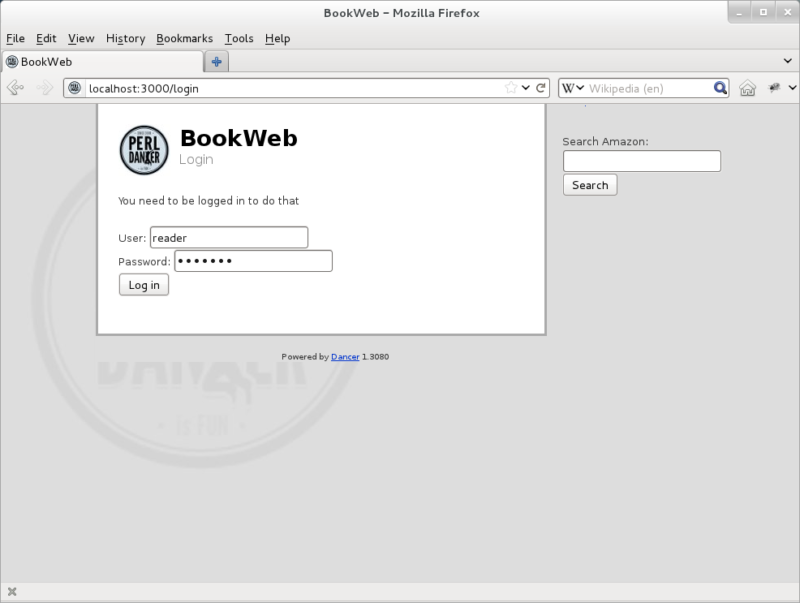This screenshot has width=800, height=603.
Task: Expand the tab list chevron on the tab bar
Action: [788, 60]
